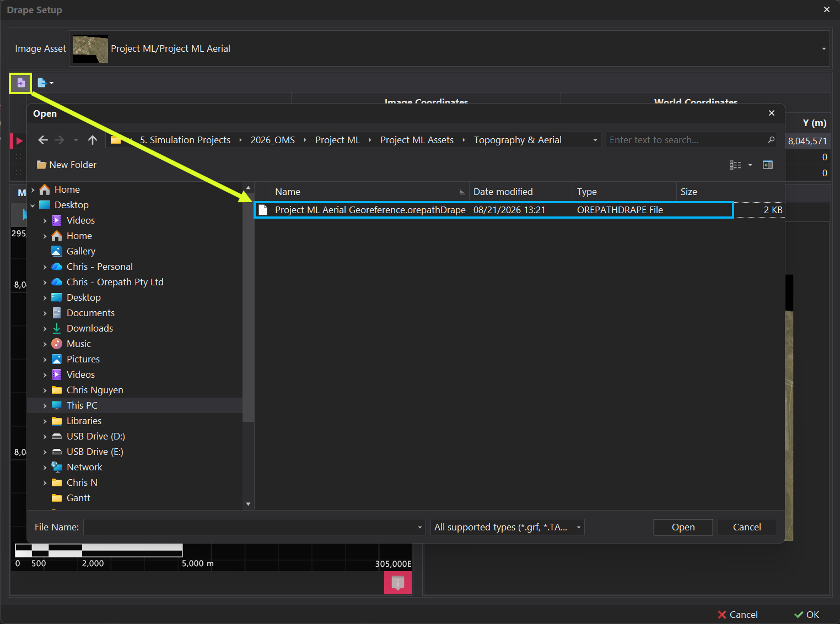
Task: Click the pink info marker icon
Action: (x=398, y=583)
